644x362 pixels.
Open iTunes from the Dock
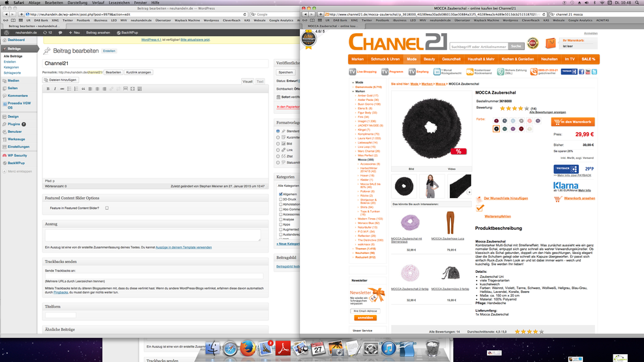[388, 348]
